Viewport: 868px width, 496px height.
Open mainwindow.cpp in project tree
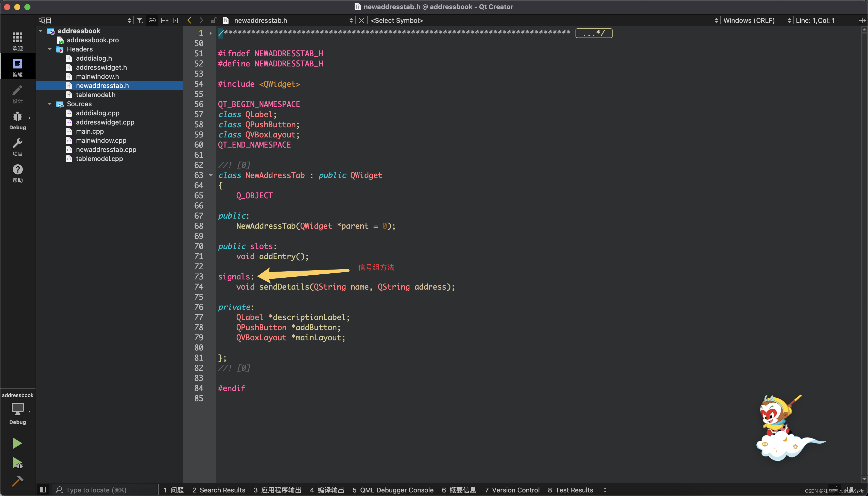pyautogui.click(x=101, y=140)
